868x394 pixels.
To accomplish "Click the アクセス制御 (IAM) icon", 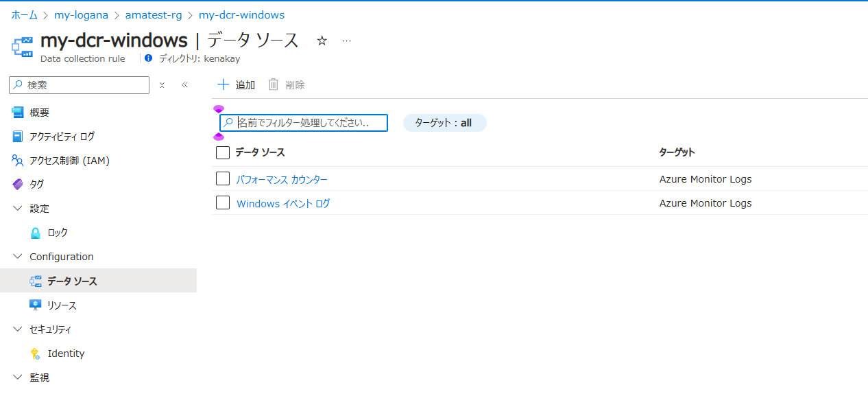I will tap(18, 161).
